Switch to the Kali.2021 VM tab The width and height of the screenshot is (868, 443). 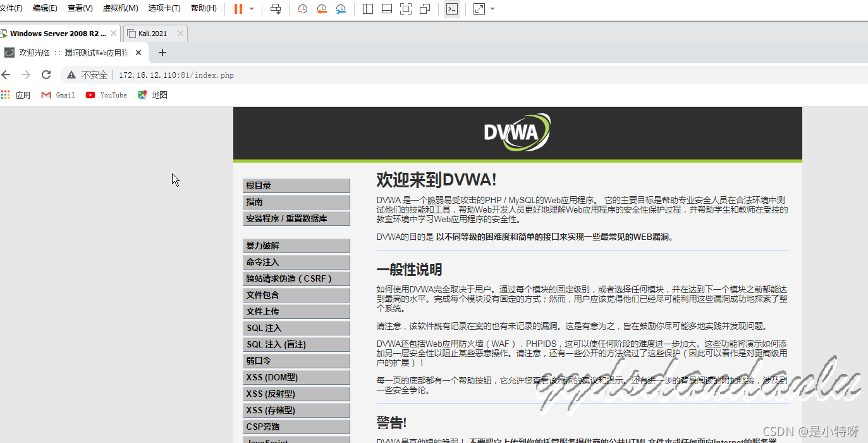[x=154, y=34]
